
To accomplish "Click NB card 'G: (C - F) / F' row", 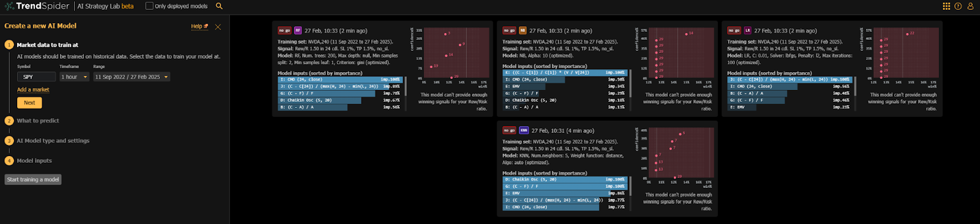I will 564,93.
